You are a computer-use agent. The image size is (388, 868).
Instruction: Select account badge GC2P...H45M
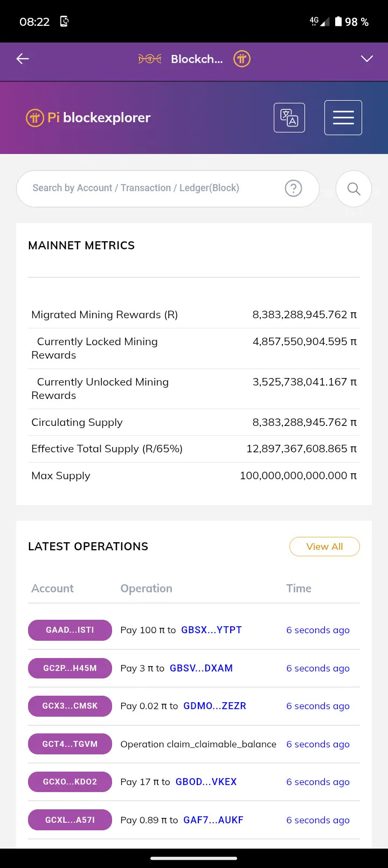coord(70,668)
